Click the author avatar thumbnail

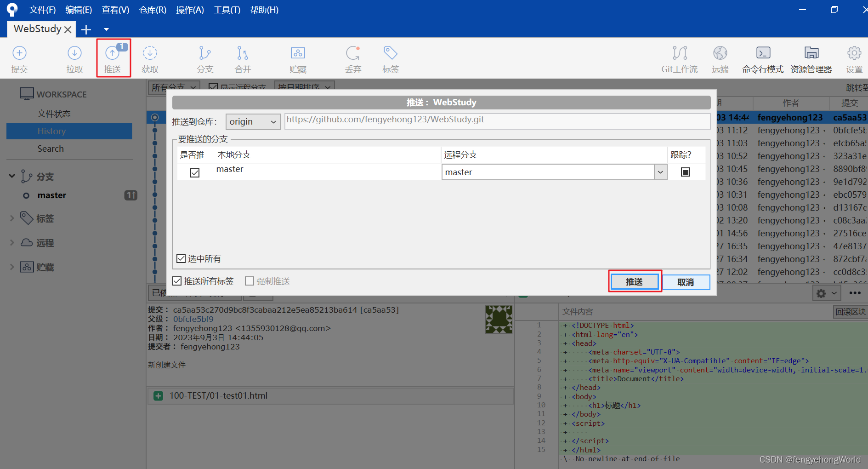click(499, 319)
